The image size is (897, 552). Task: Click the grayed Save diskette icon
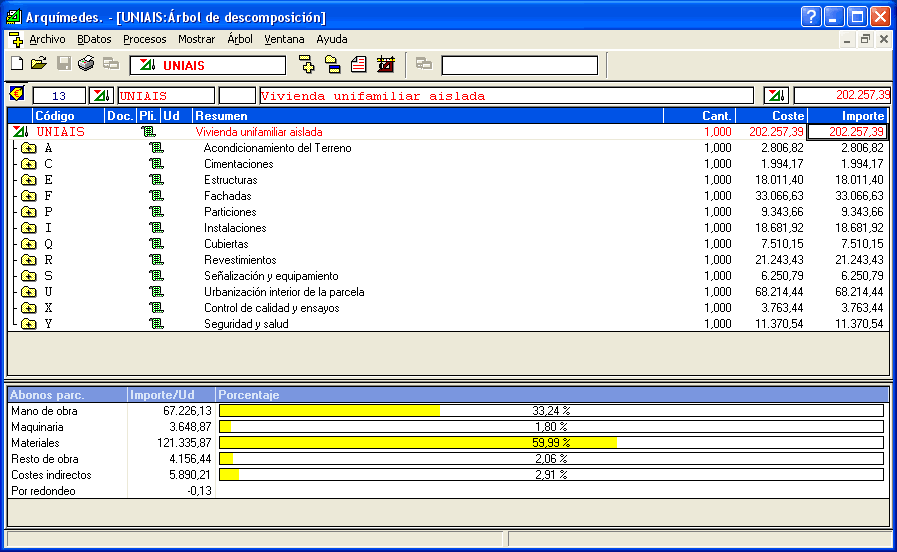[x=63, y=64]
